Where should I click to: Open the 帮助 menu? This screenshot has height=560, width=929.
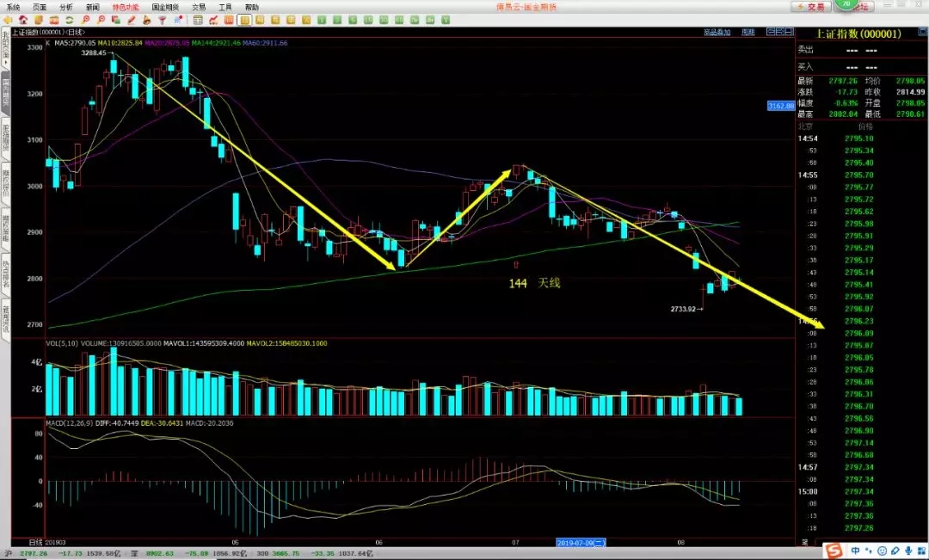point(252,7)
